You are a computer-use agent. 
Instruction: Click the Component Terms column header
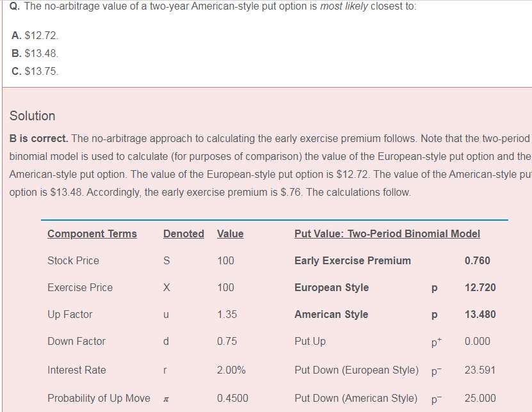[92, 234]
